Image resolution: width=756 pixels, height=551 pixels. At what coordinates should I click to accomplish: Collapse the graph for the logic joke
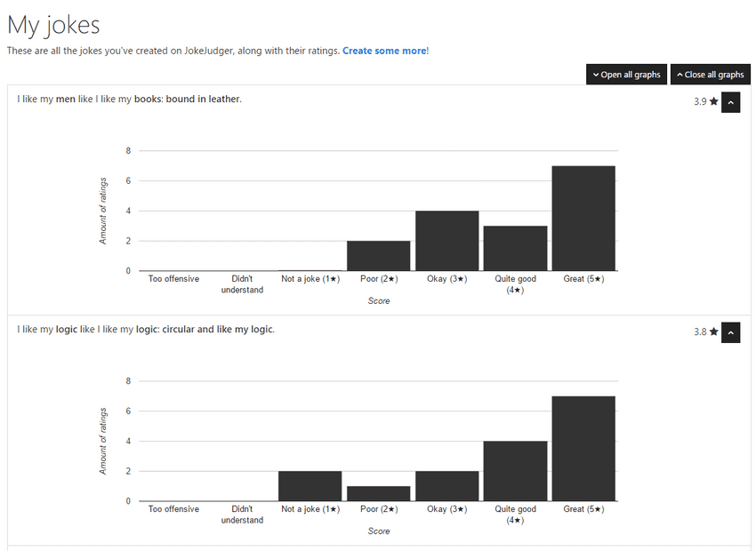tap(730, 332)
